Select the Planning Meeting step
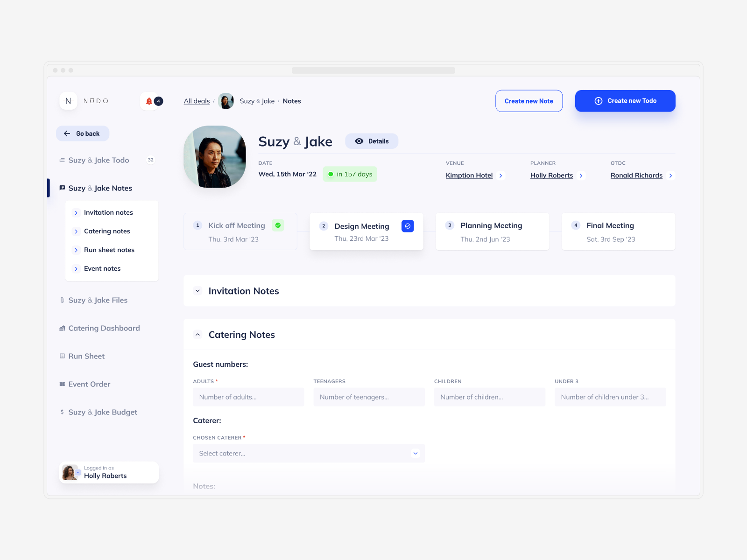Screen dimensions: 747x560 492,231
